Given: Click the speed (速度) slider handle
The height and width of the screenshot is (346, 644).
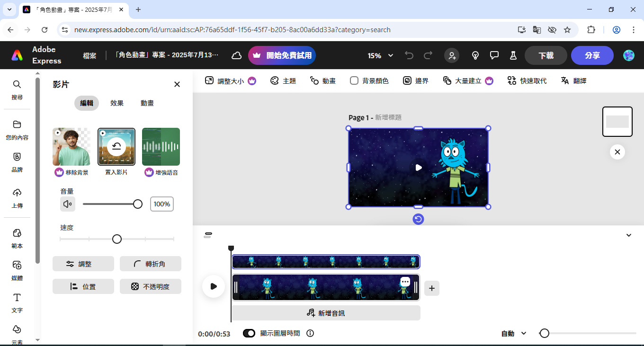Looking at the screenshot, I should point(117,239).
